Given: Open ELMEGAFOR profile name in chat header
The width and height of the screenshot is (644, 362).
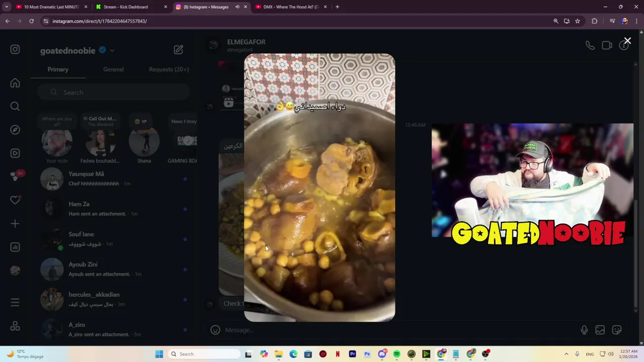Looking at the screenshot, I should tap(246, 42).
